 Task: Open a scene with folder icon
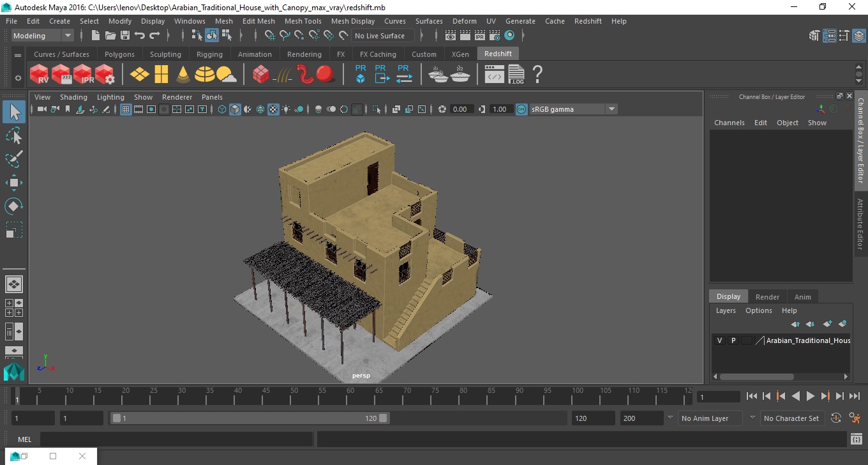point(110,36)
